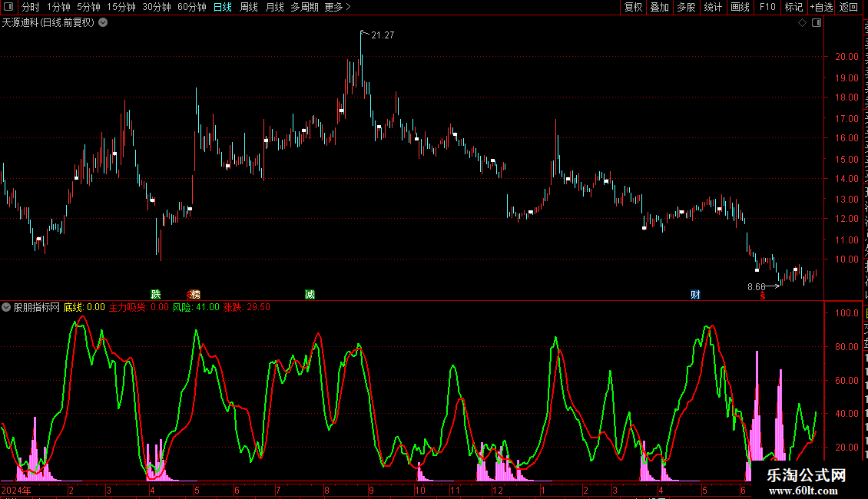
Task: Click the diamond icon in chart corner
Action: 802,23
